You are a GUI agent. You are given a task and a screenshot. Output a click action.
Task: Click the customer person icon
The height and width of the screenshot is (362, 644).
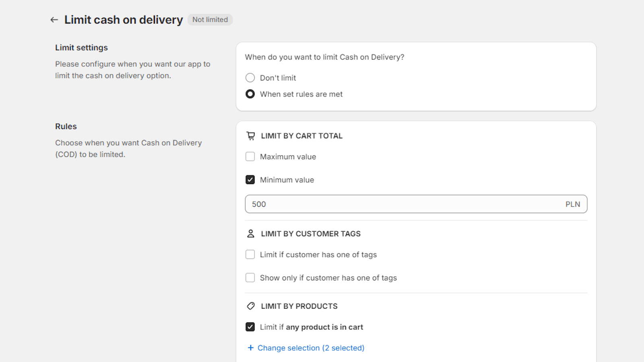coord(250,234)
